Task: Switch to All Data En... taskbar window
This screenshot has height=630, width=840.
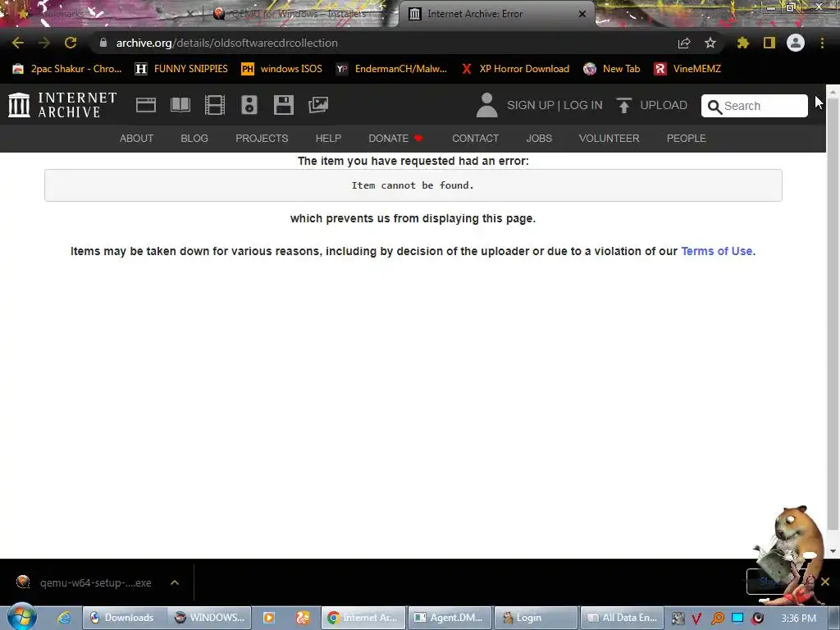Action: click(x=622, y=618)
